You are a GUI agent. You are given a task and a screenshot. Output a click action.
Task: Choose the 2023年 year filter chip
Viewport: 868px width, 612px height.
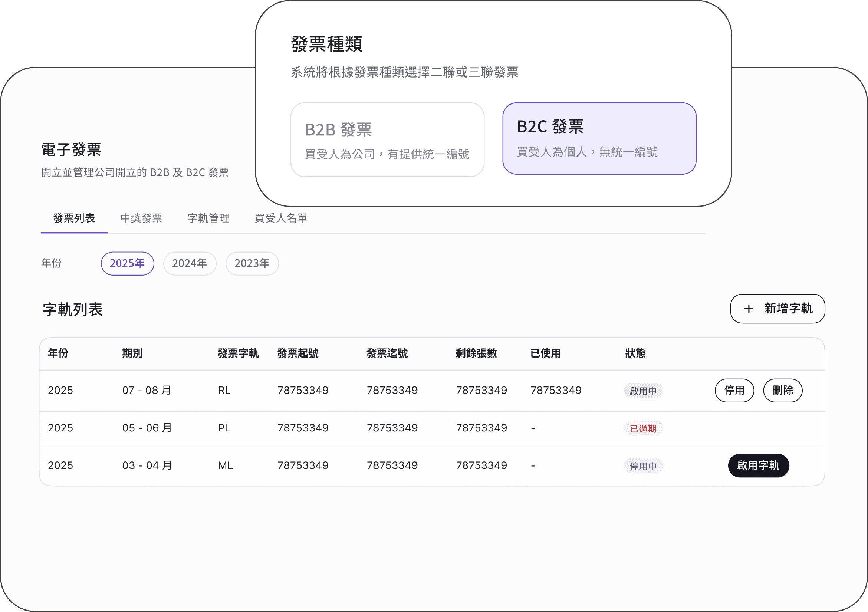[252, 263]
